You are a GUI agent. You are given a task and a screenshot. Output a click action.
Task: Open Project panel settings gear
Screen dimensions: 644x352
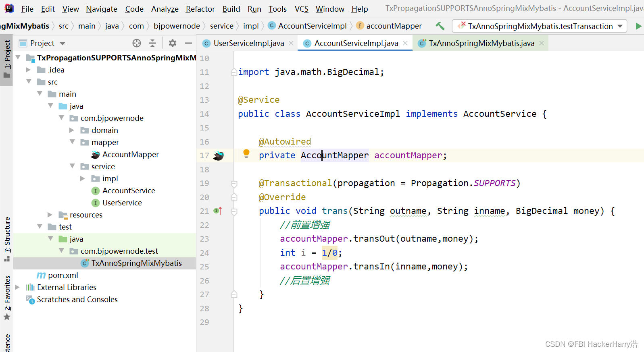point(173,43)
